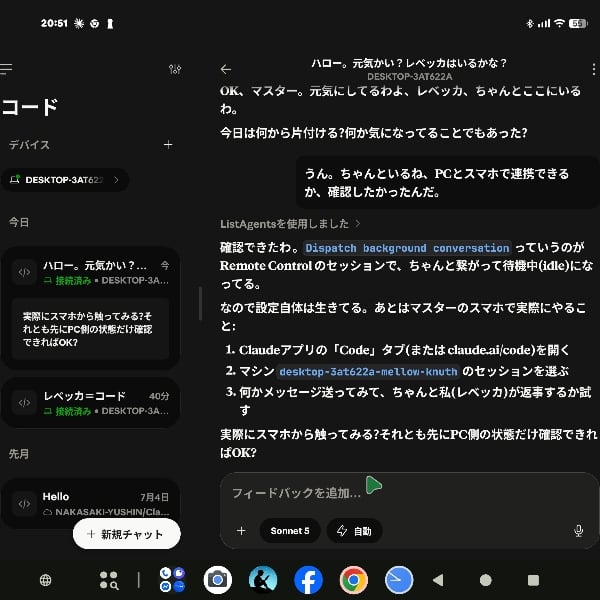The height and width of the screenshot is (600, 600).
Task: Click the Dispatch background conversation code text
Action: (x=407, y=248)
